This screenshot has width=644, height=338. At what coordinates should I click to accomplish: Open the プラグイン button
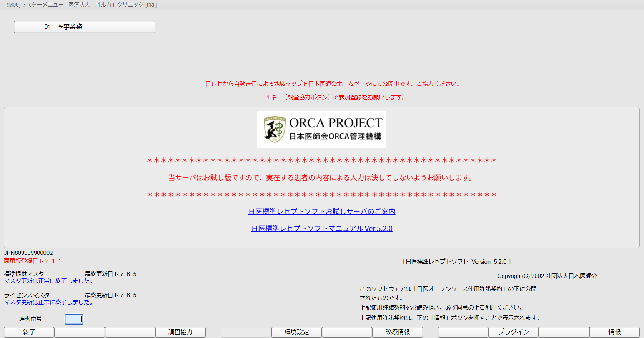tap(513, 332)
